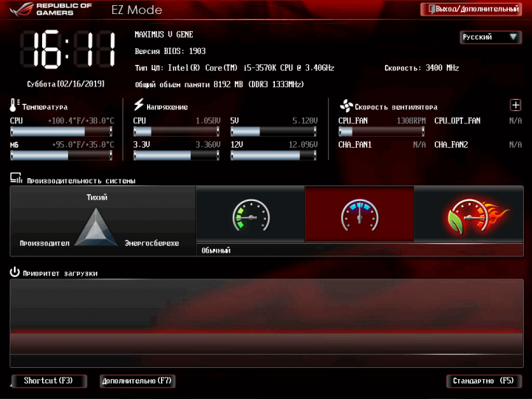Viewport: 532px width, 399px height.
Task: Click the Приоритет загрузки heading
Action: [x=60, y=273]
